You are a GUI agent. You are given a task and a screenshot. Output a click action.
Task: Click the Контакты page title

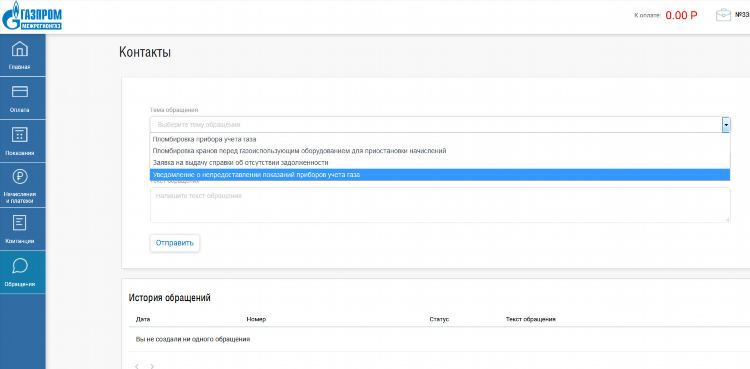145,52
